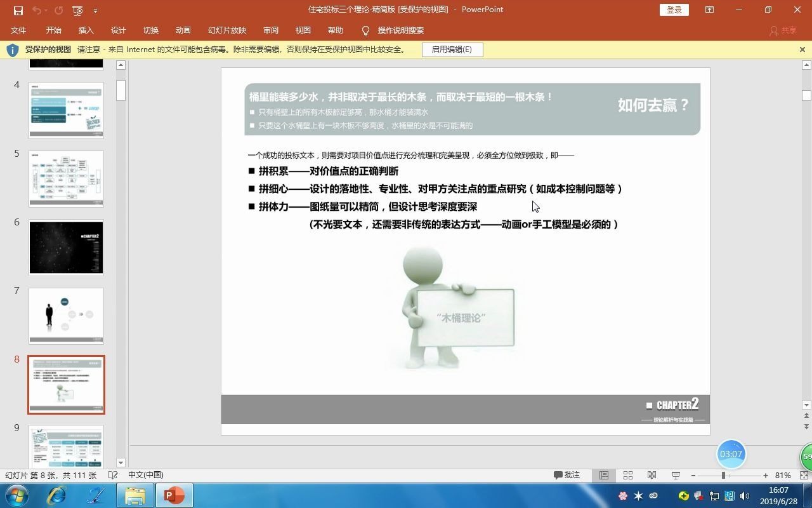Open the 批注 comments pane
This screenshot has width=812, height=508.
tap(566, 475)
